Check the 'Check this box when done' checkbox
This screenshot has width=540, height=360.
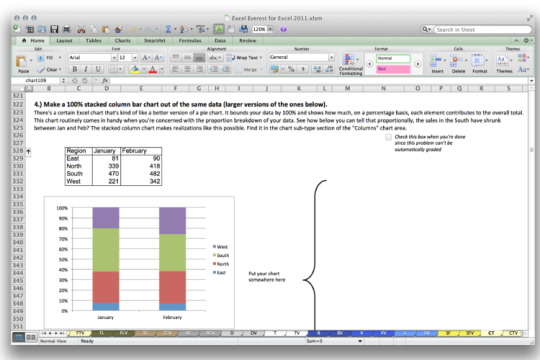pos(388,137)
